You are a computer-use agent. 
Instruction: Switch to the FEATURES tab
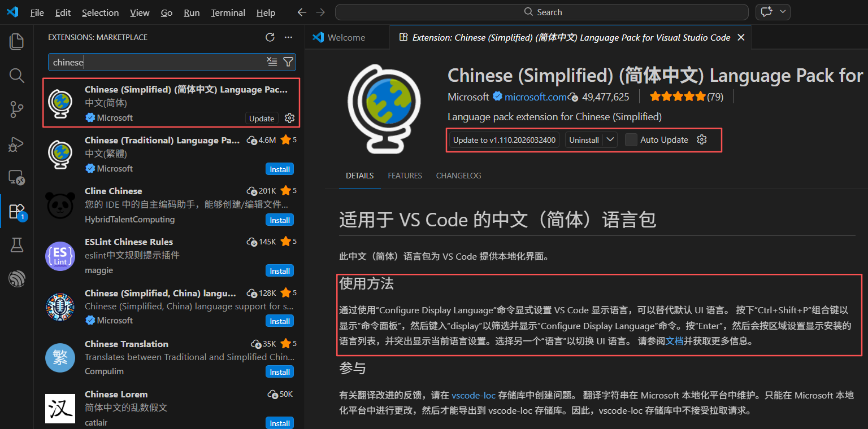(405, 176)
